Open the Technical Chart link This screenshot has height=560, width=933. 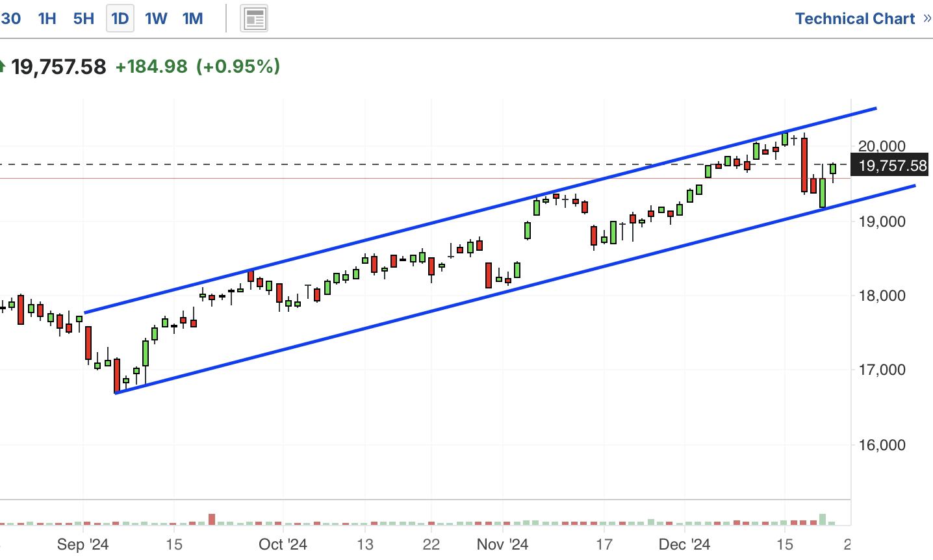pos(854,18)
